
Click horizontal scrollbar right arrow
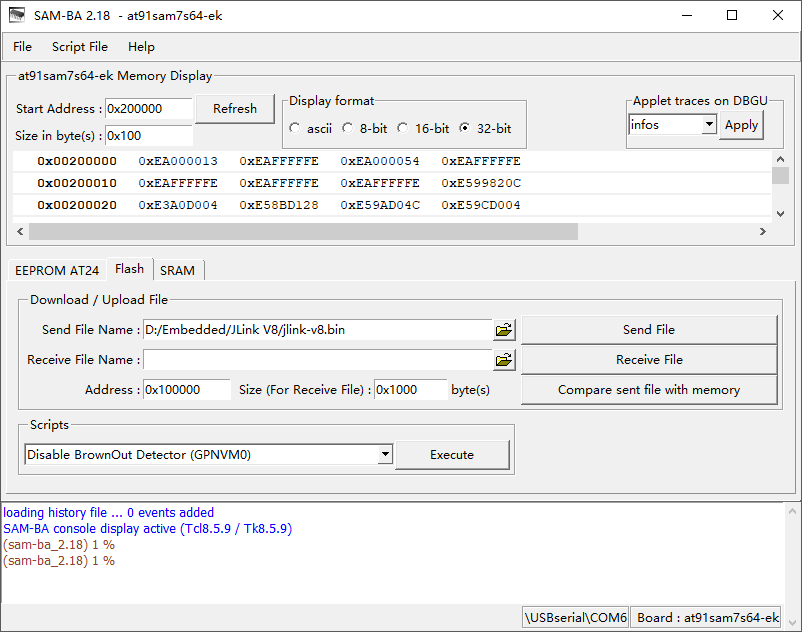tap(763, 232)
